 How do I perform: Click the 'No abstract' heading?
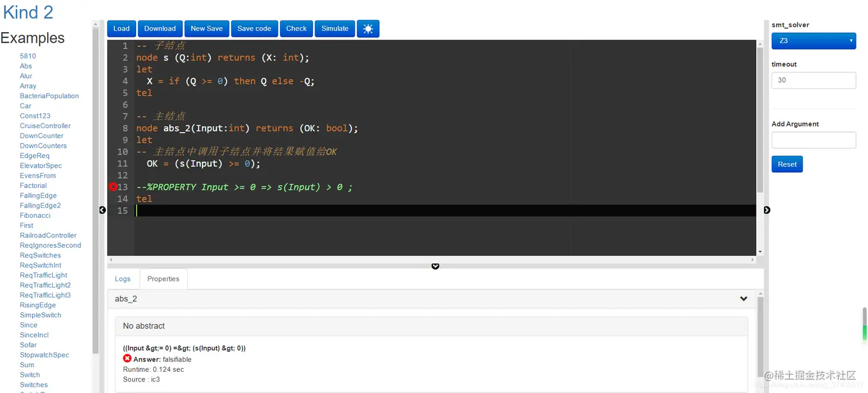(144, 326)
